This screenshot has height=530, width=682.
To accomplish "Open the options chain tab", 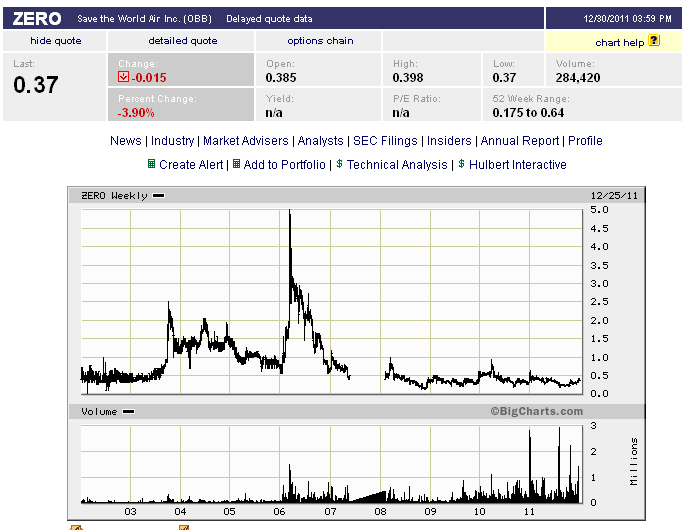I will click(320, 41).
